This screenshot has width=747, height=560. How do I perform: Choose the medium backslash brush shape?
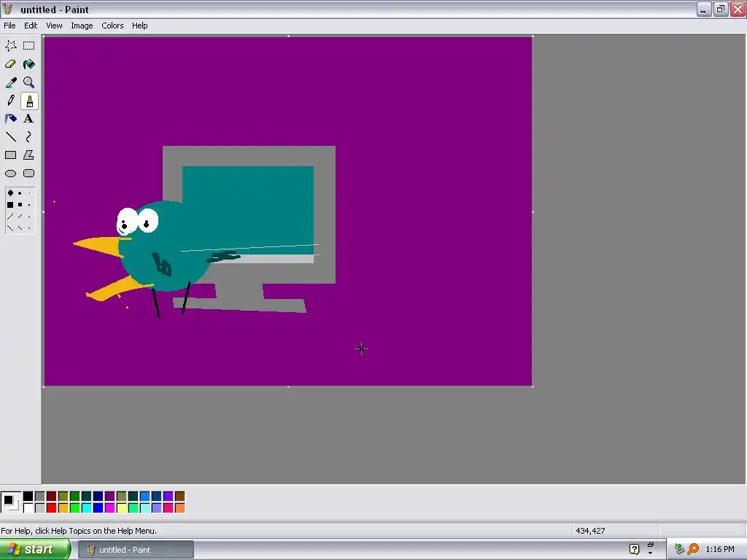[20, 228]
